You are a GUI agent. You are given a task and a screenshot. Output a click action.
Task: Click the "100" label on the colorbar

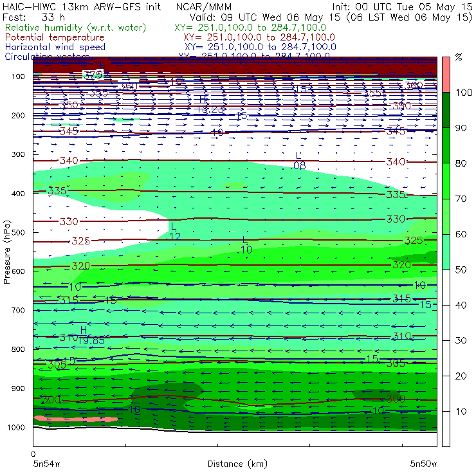tap(464, 92)
